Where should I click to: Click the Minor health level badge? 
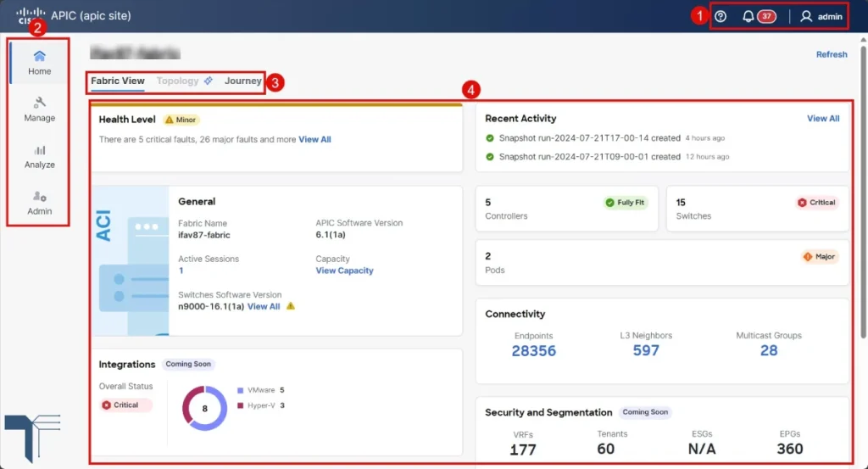[x=181, y=120]
